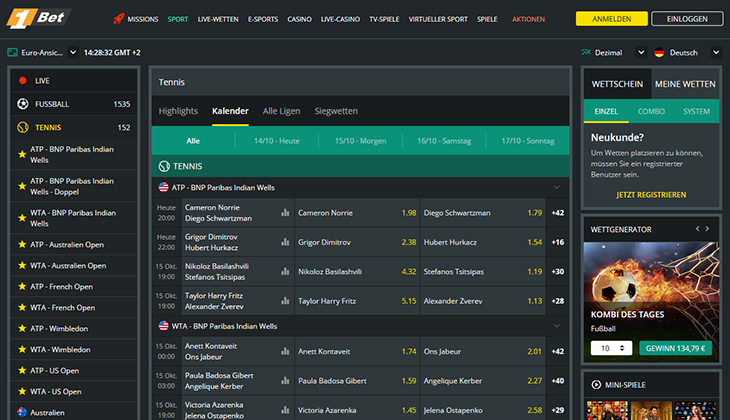Open the Meine Wetten tab
Image resolution: width=730 pixels, height=420 pixels.
[685, 84]
